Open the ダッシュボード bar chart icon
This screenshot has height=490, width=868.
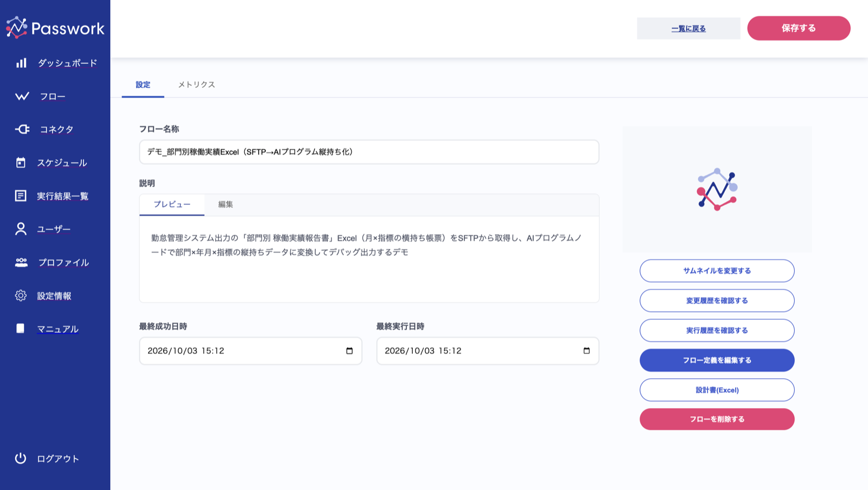pyautogui.click(x=21, y=63)
